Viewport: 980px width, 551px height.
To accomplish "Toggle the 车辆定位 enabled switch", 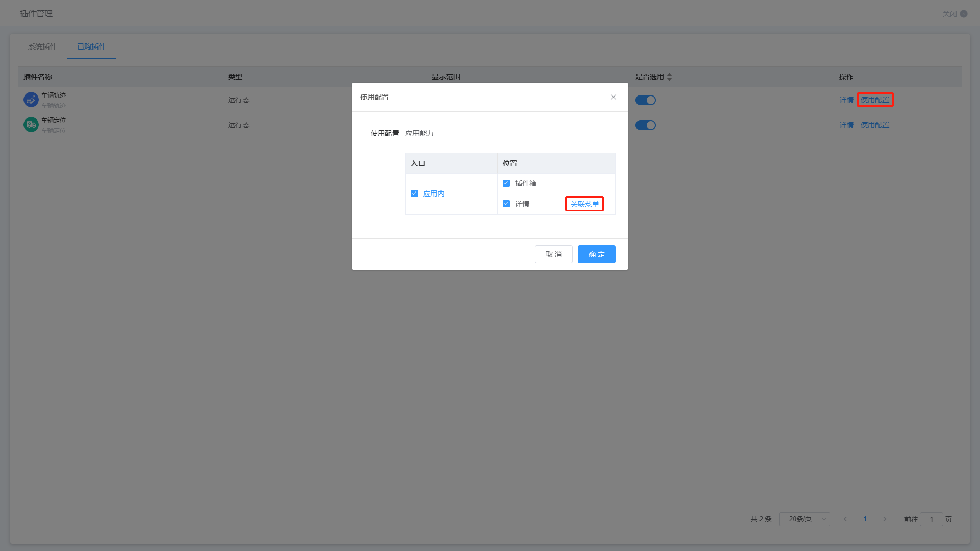I will [x=646, y=125].
